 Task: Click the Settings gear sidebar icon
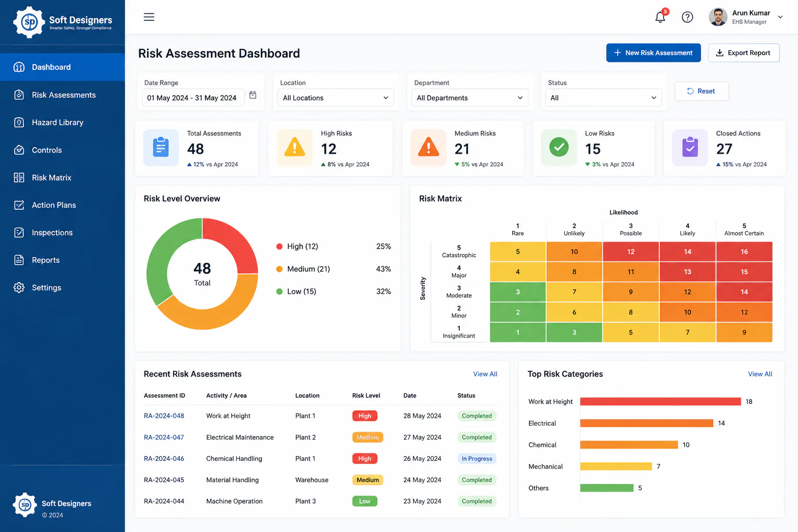[19, 288]
